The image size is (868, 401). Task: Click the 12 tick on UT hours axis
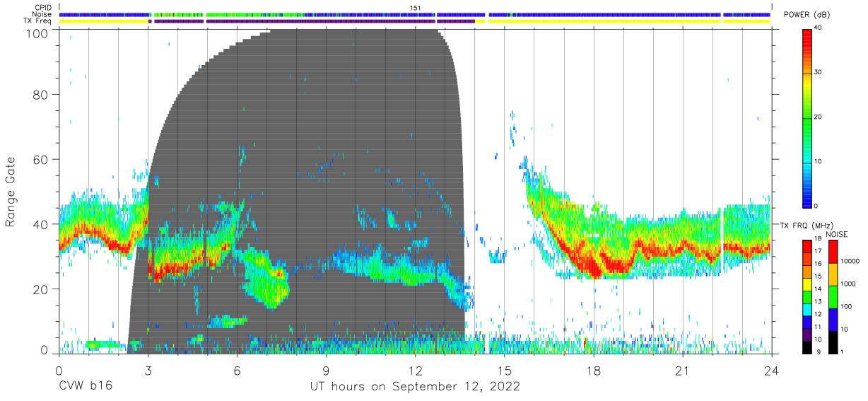point(415,369)
